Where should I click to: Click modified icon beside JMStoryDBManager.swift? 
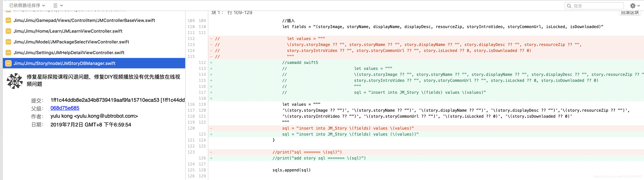8,63
